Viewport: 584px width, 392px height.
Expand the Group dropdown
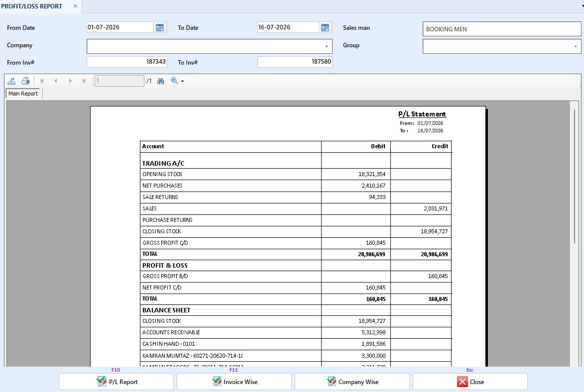click(576, 47)
